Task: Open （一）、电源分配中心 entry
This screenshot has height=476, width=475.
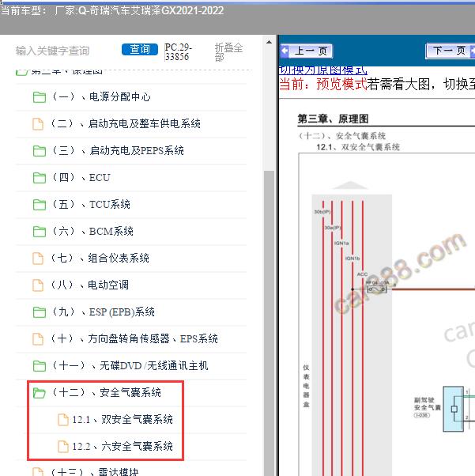Action: pyautogui.click(x=101, y=96)
